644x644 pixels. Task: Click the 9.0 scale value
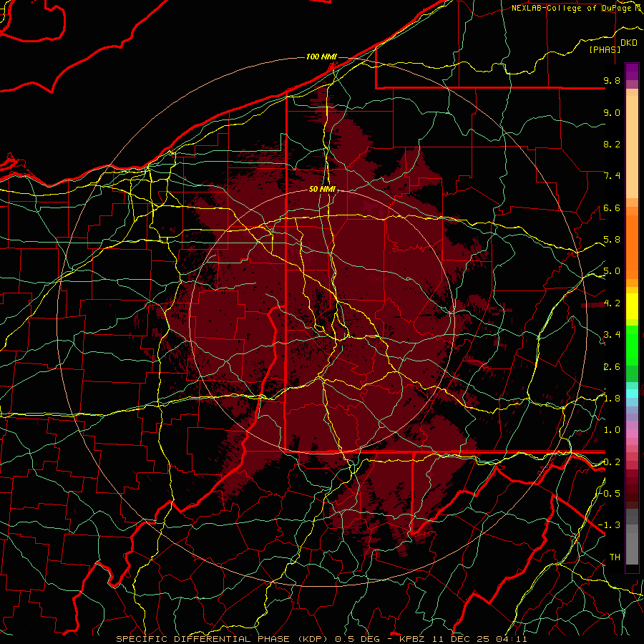click(x=612, y=112)
